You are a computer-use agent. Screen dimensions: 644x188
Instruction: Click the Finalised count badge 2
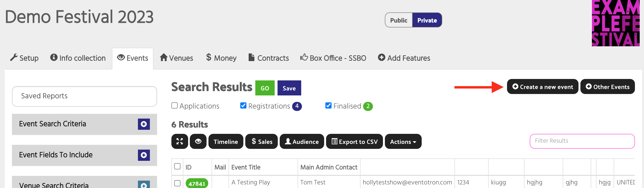click(x=368, y=106)
